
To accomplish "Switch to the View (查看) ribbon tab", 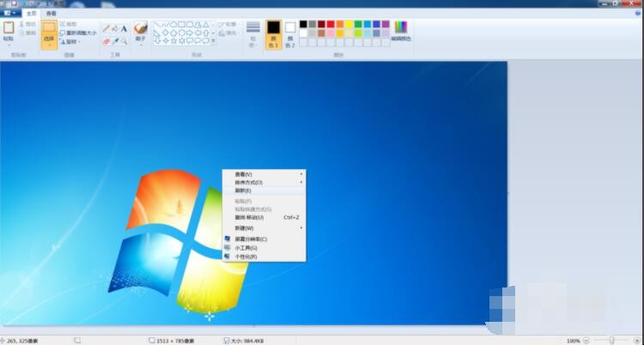I will (x=52, y=14).
